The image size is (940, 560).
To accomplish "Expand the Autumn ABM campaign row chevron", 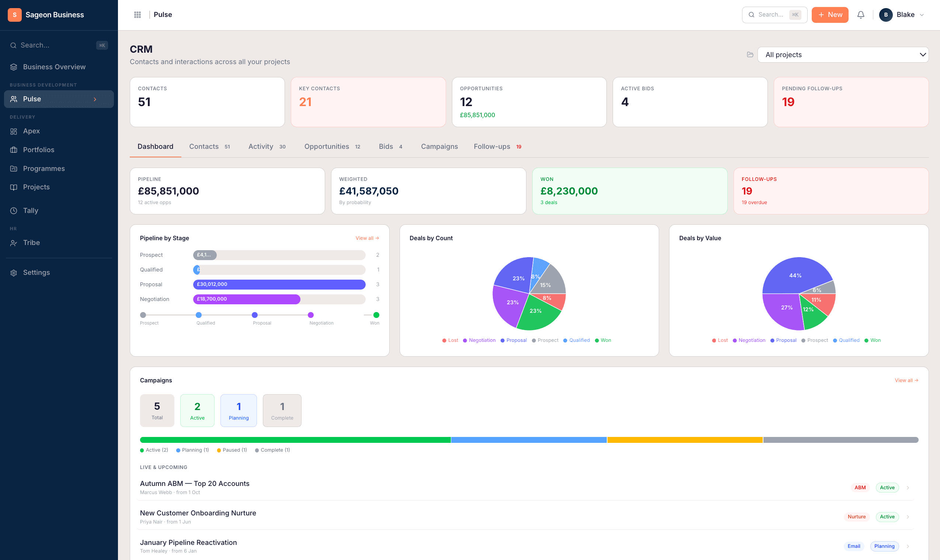I will (908, 487).
